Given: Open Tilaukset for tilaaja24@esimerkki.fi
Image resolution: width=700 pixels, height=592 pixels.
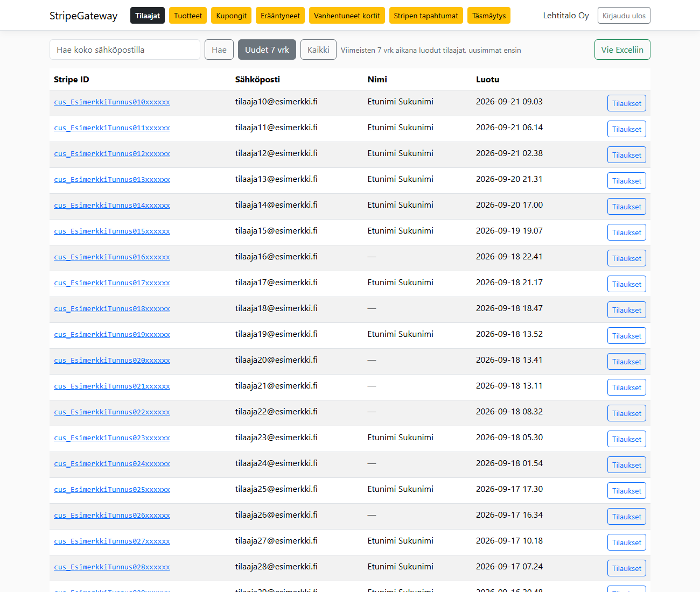Looking at the screenshot, I should click(627, 465).
